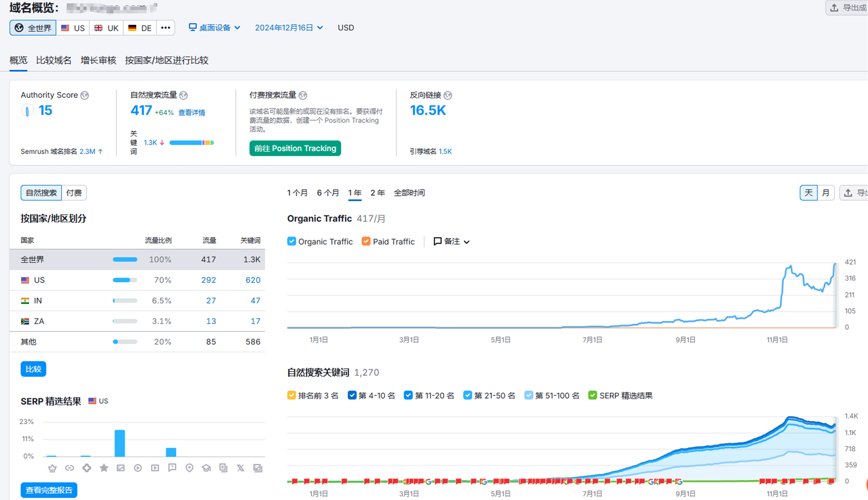Open the 桌面设备 device dropdown
868x500 pixels.
click(214, 28)
